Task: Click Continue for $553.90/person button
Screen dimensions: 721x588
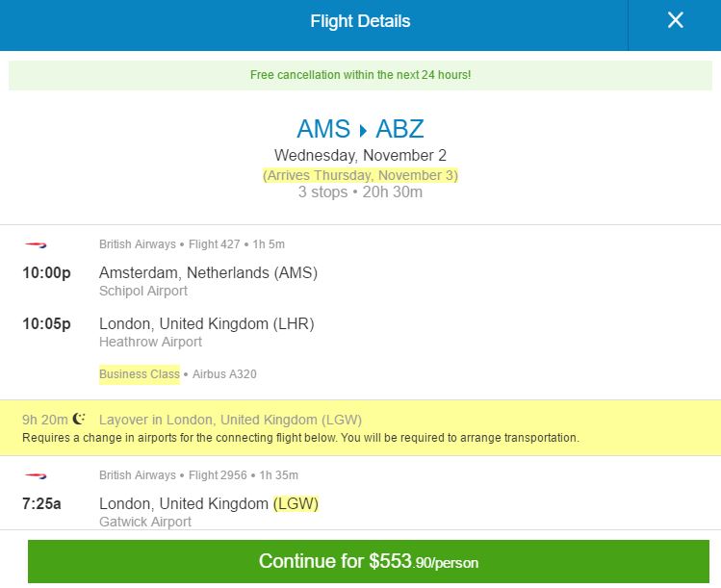Action: tap(369, 561)
